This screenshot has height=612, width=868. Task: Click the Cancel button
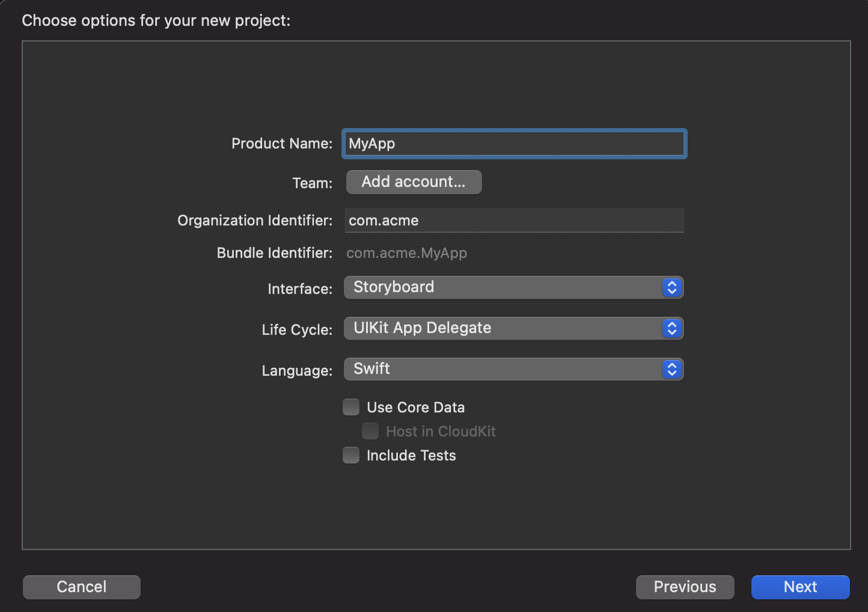81,587
